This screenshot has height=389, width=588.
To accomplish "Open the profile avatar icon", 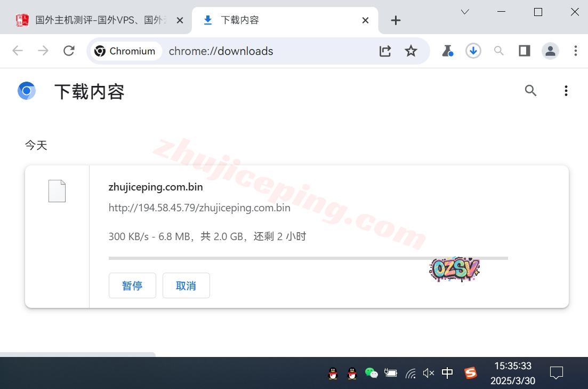I will click(550, 51).
